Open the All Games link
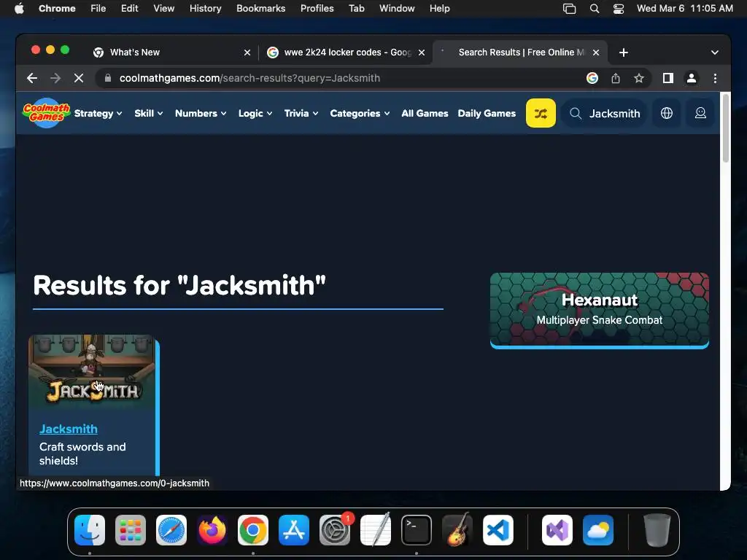This screenshot has width=747, height=560. click(x=425, y=113)
